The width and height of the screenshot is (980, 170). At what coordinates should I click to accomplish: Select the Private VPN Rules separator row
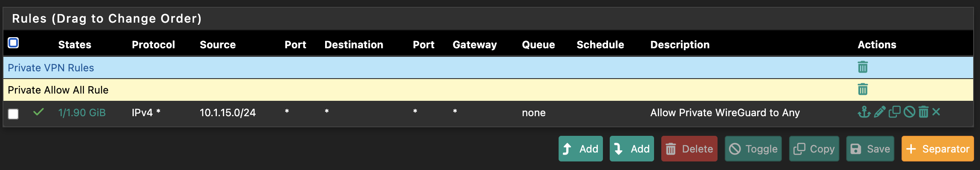click(488, 67)
